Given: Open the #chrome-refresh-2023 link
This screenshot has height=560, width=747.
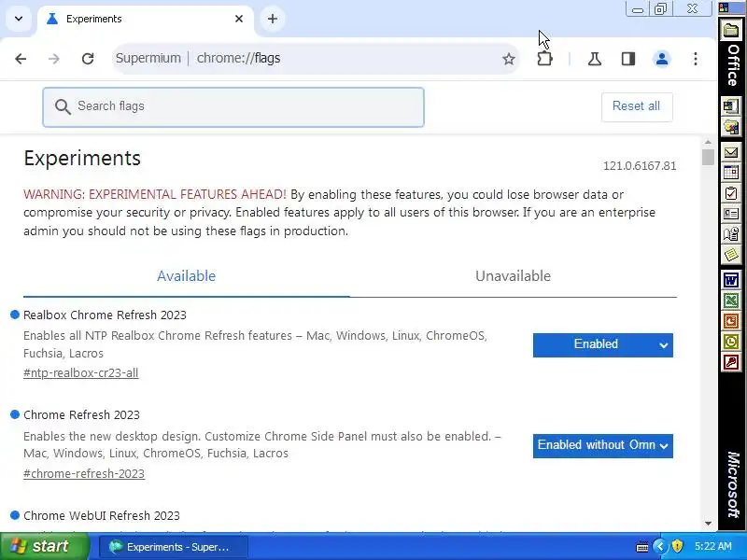Looking at the screenshot, I should [x=84, y=474].
